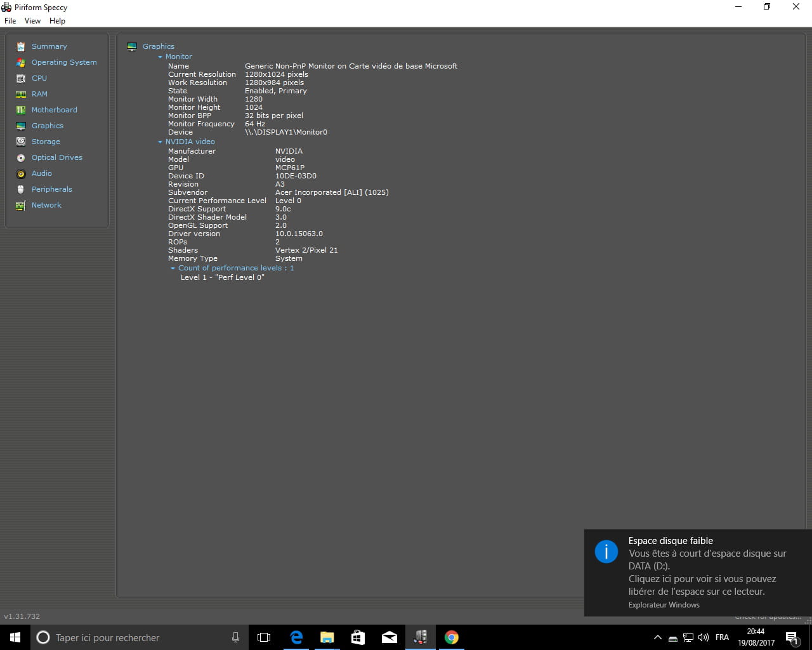
Task: Click the Driver version 10.0.15063.0
Action: point(299,234)
